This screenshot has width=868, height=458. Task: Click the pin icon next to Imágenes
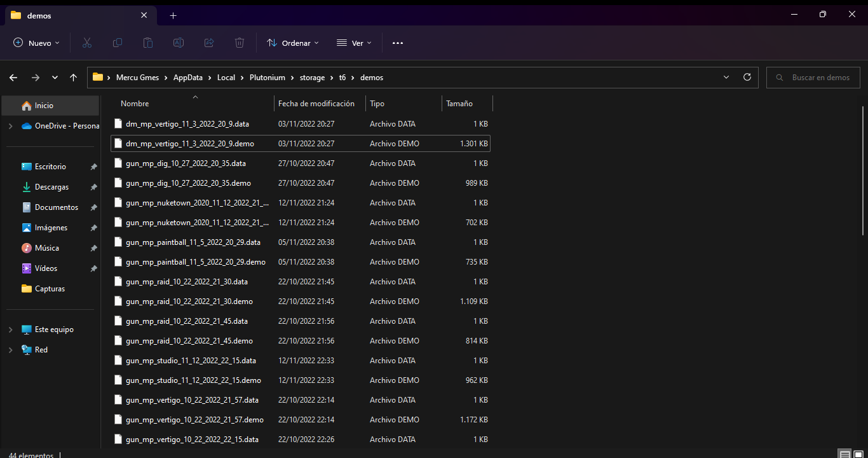point(93,228)
